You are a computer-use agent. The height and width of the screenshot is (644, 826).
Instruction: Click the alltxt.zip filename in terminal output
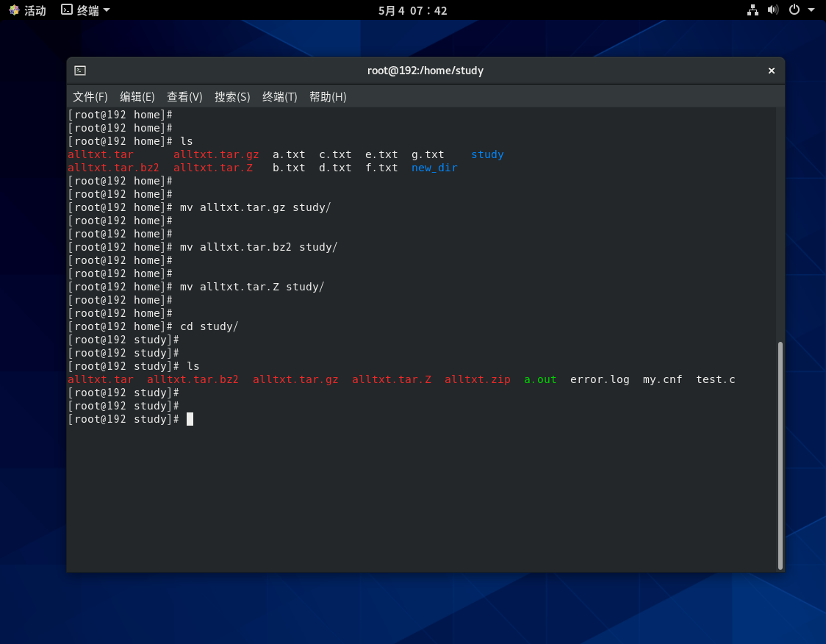pos(477,379)
